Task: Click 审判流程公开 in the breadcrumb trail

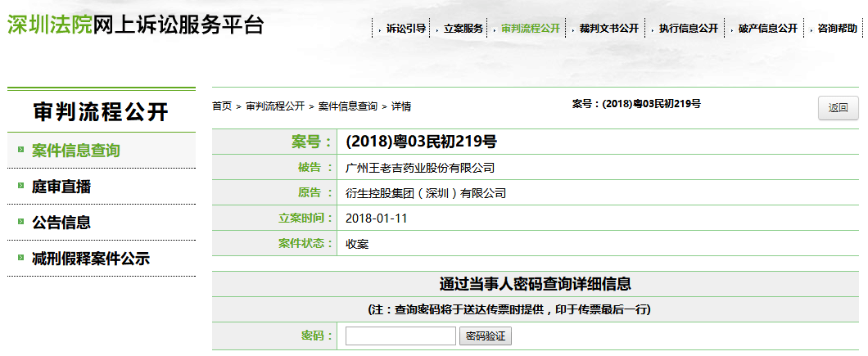Action: (274, 106)
